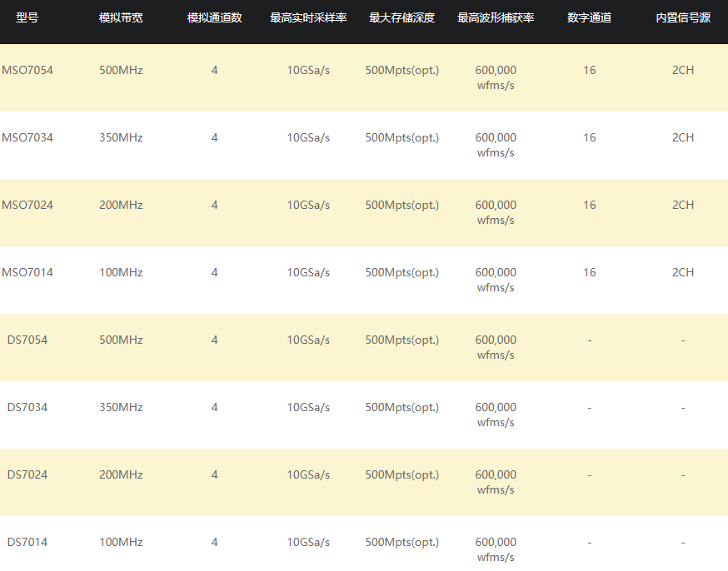Open the DS7024 model entry
The width and height of the screenshot is (728, 571).
pos(27,474)
